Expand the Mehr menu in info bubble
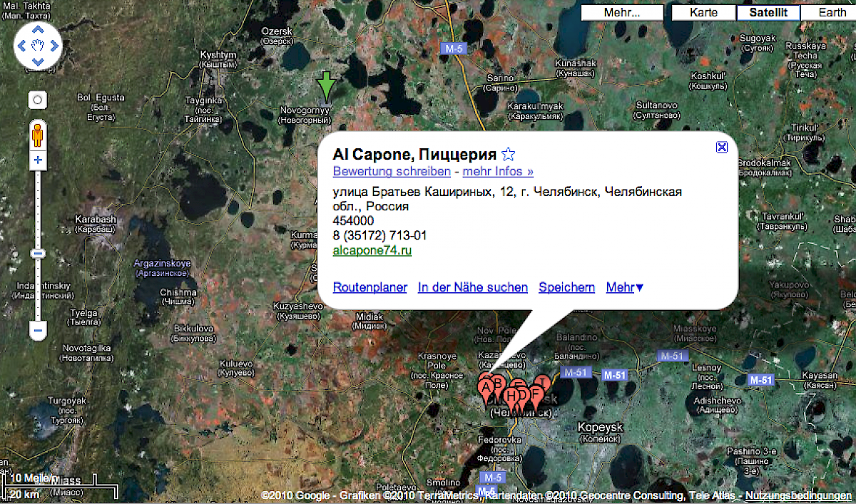This screenshot has height=504, width=856. [624, 287]
